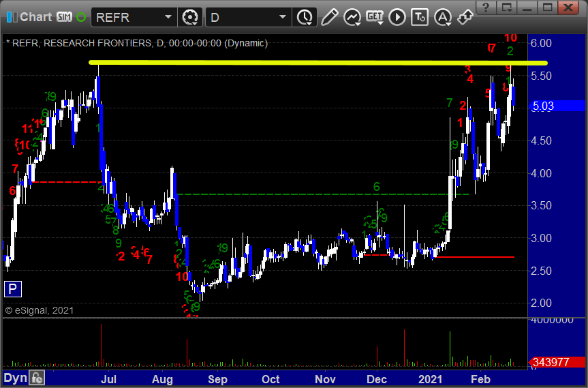The width and height of the screenshot is (588, 388).
Task: Click the Nov date axis label
Action: pyautogui.click(x=325, y=379)
